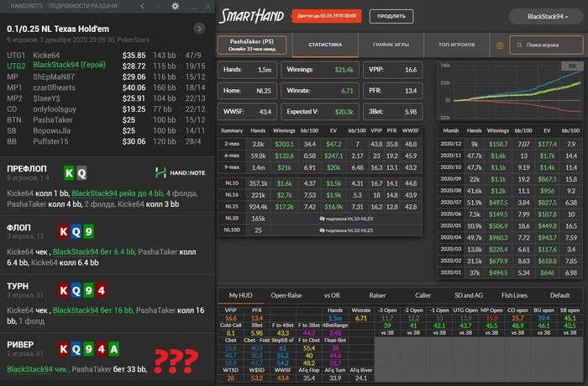588x386 pixels.
Task: Click the NL100 subscription lock icon
Action: pos(322,230)
